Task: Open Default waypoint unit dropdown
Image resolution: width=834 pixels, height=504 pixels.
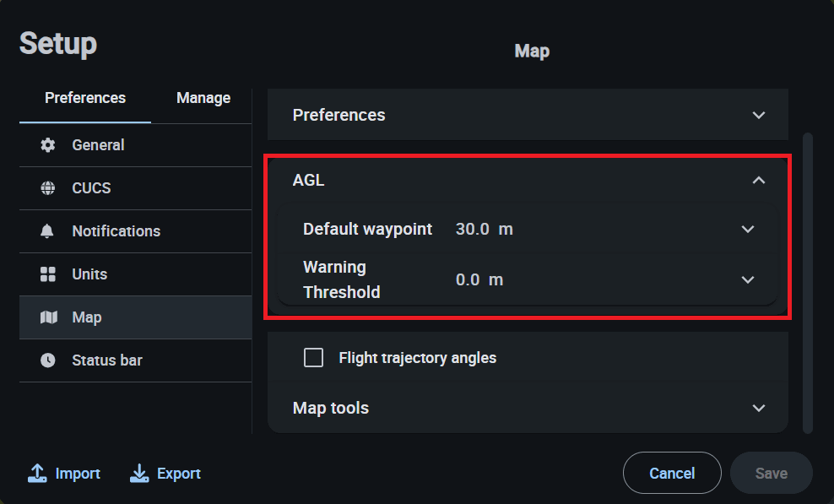Action: click(x=747, y=229)
